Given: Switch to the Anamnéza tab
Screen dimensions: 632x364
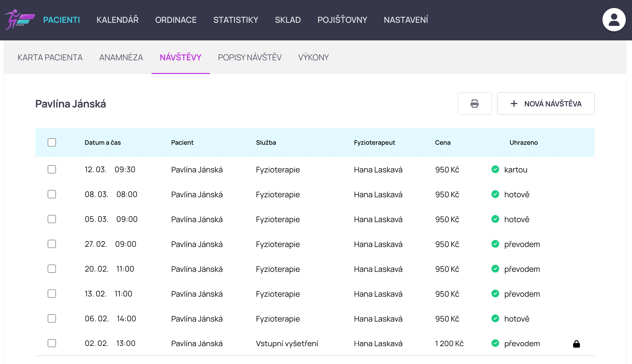Looking at the screenshot, I should (x=121, y=57).
